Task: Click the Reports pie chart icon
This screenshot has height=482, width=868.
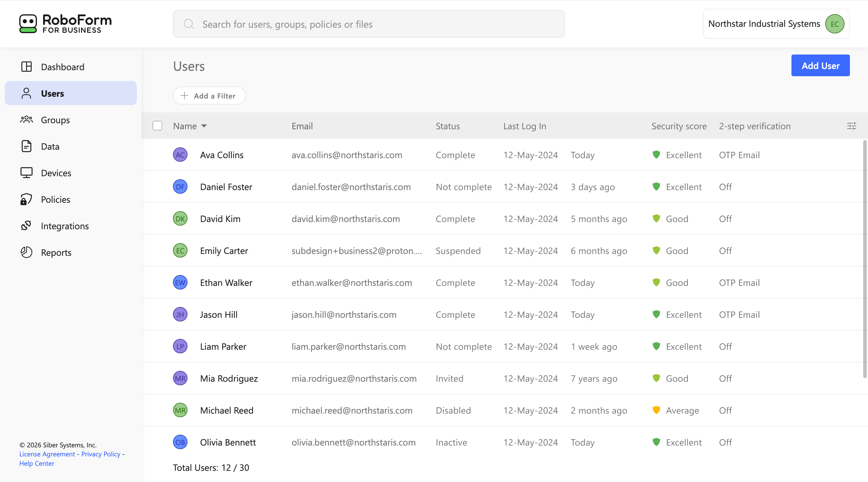Action: [x=26, y=252]
